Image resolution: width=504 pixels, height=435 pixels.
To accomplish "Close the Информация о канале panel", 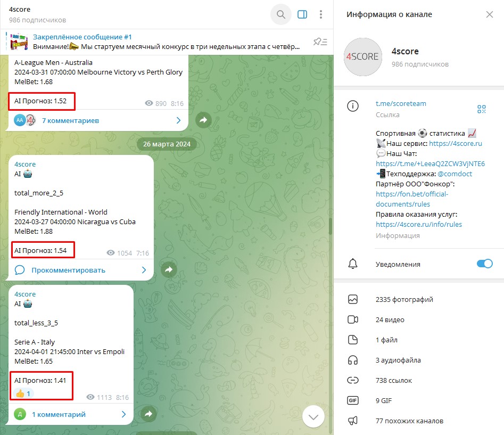I will pyautogui.click(x=490, y=14).
